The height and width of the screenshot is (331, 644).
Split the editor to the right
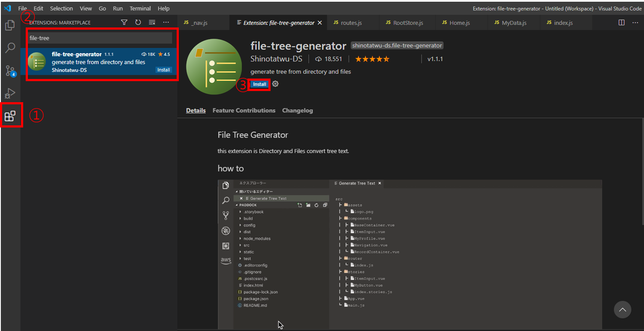click(x=621, y=22)
